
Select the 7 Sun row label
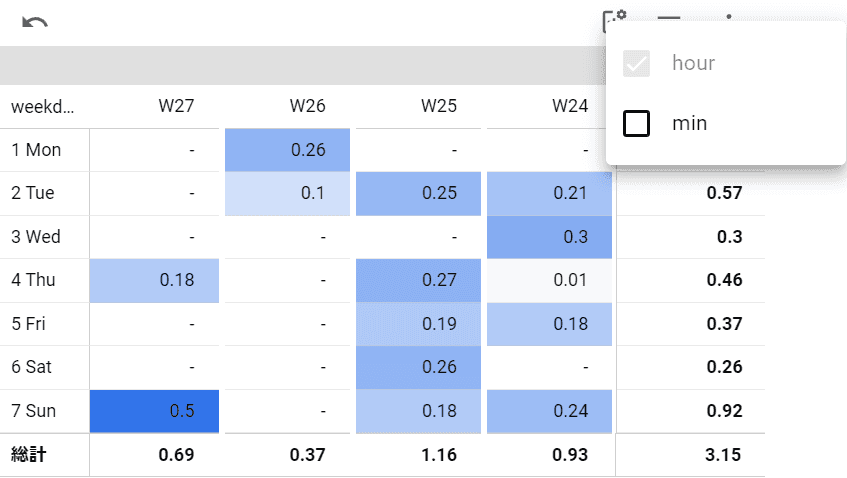pyautogui.click(x=34, y=411)
